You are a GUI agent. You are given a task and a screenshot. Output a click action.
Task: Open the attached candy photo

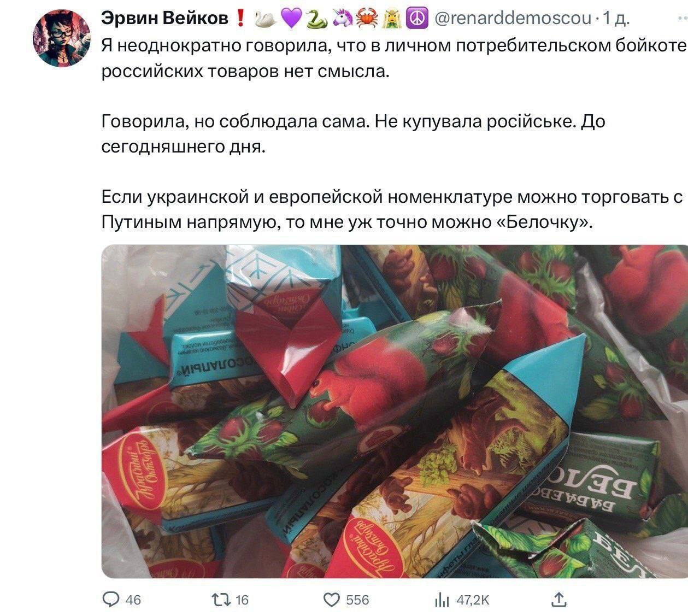(395, 411)
